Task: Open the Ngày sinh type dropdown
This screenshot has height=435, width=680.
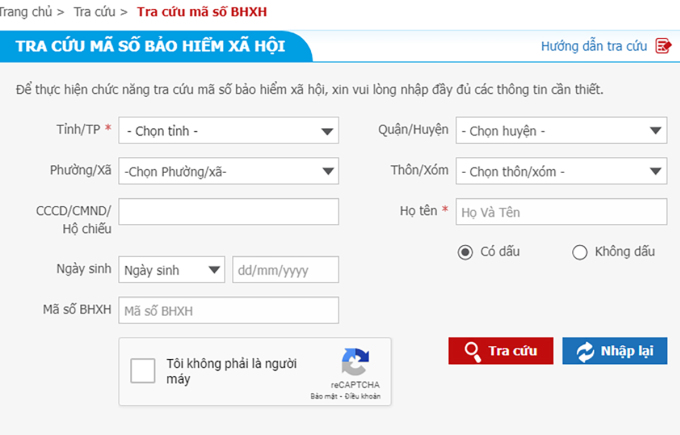Action: pyautogui.click(x=171, y=270)
